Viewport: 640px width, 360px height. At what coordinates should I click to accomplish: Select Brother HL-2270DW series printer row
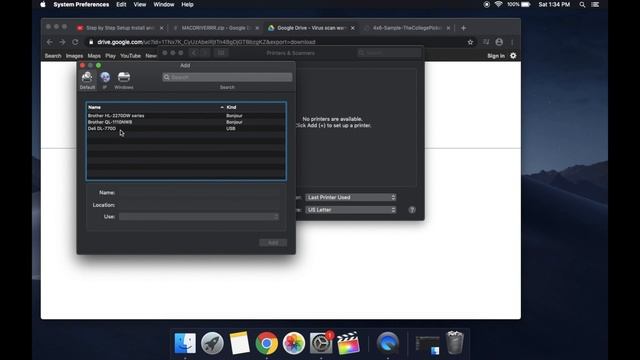[x=186, y=116]
